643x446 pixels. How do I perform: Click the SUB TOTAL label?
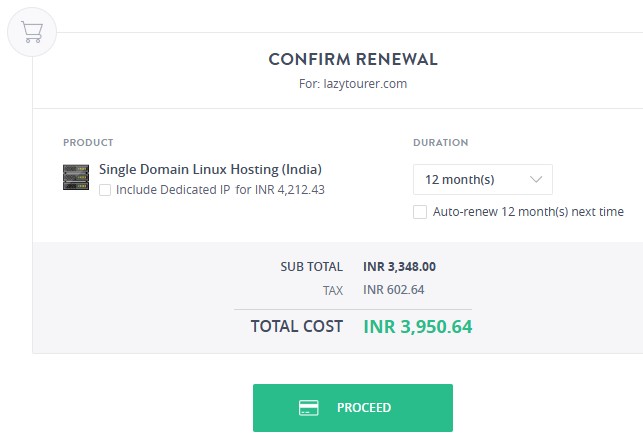[x=311, y=267]
